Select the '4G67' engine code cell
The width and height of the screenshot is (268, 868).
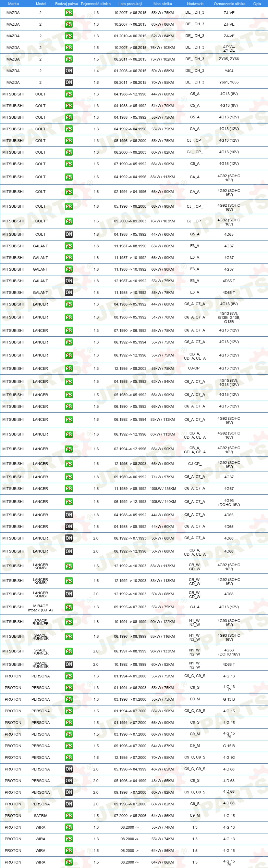pyautogui.click(x=229, y=489)
